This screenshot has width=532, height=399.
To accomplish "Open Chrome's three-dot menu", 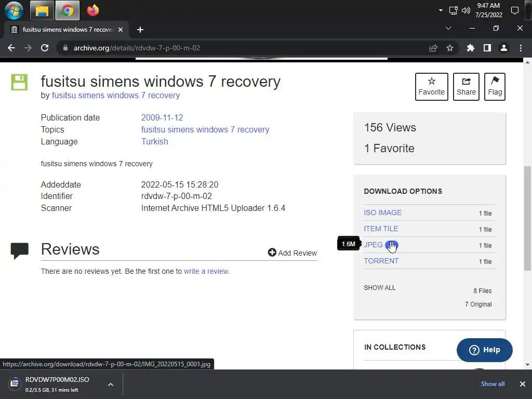I will [521, 48].
